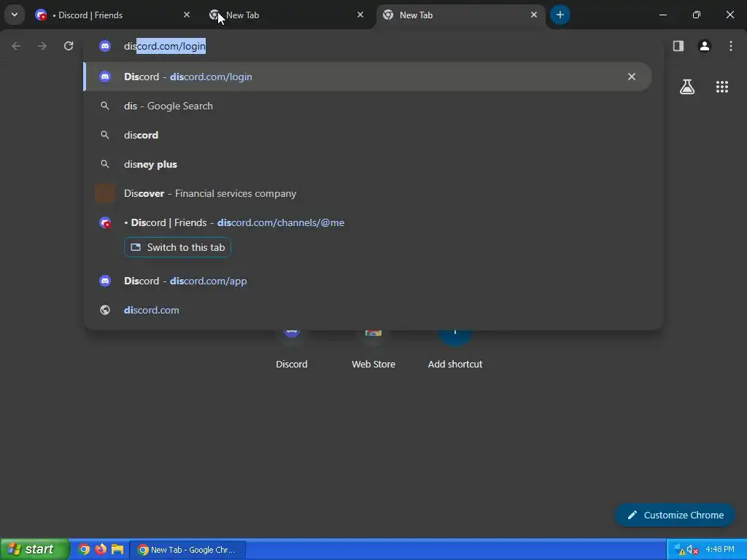The width and height of the screenshot is (747, 560).
Task: Select the discord search suggestion
Action: [x=368, y=135]
